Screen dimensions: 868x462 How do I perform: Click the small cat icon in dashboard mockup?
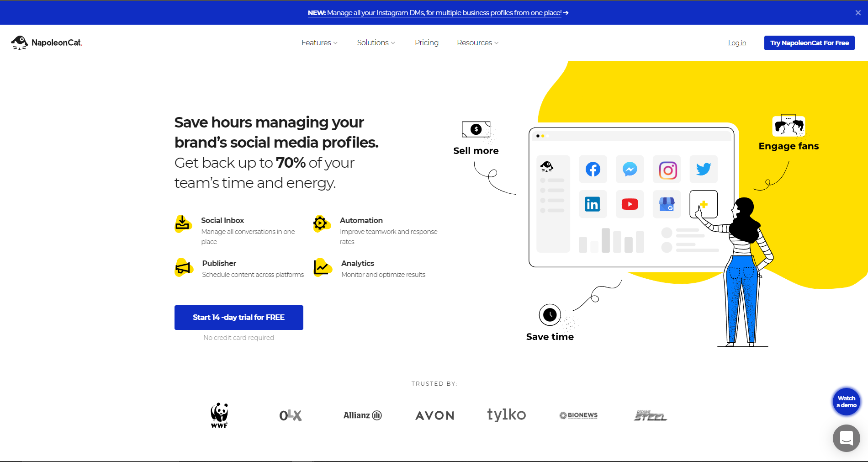tap(547, 166)
